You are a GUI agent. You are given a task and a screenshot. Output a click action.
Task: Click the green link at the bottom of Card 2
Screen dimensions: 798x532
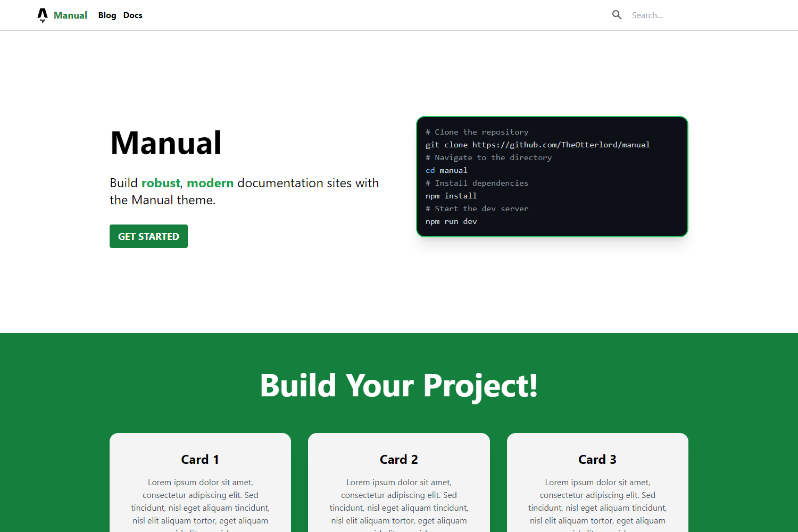pos(398,530)
